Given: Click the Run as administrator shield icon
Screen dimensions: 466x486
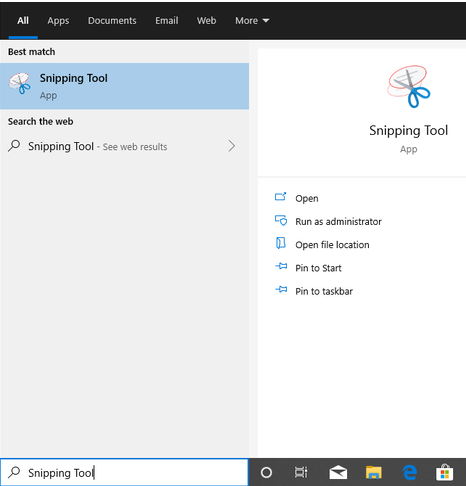Looking at the screenshot, I should (x=281, y=221).
